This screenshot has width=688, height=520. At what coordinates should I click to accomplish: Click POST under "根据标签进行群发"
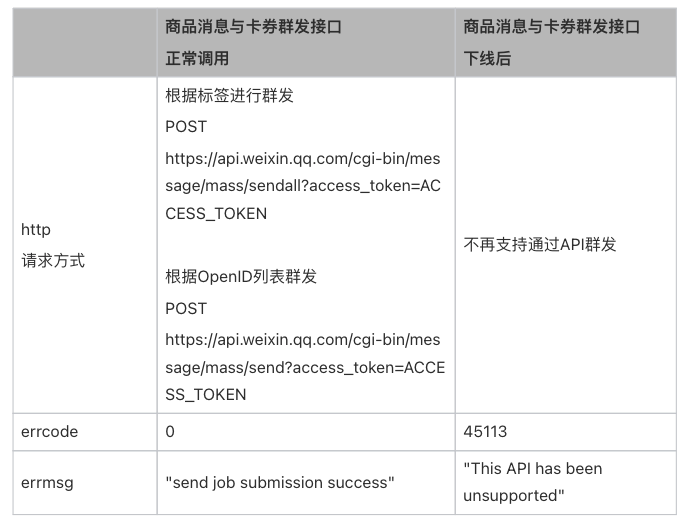186,127
